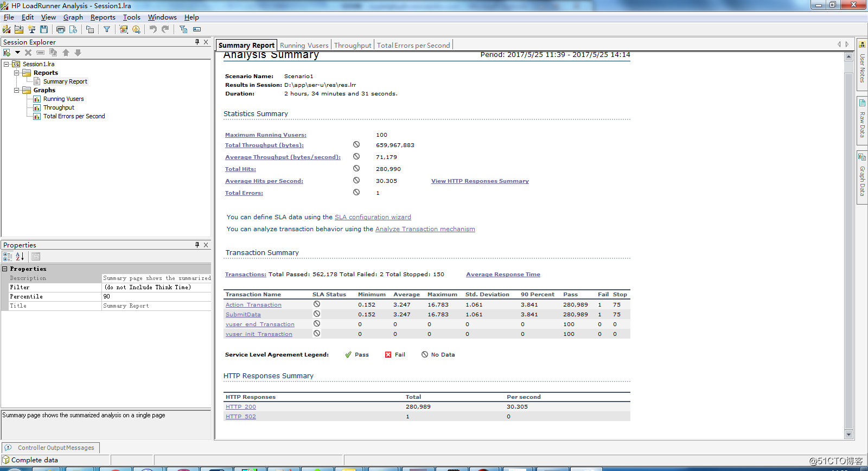Click the Percentile value field
The image size is (868, 471).
click(x=157, y=297)
